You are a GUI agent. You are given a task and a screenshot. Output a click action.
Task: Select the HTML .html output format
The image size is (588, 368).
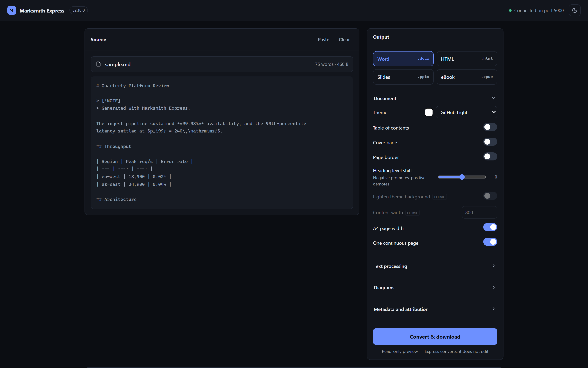(467, 59)
